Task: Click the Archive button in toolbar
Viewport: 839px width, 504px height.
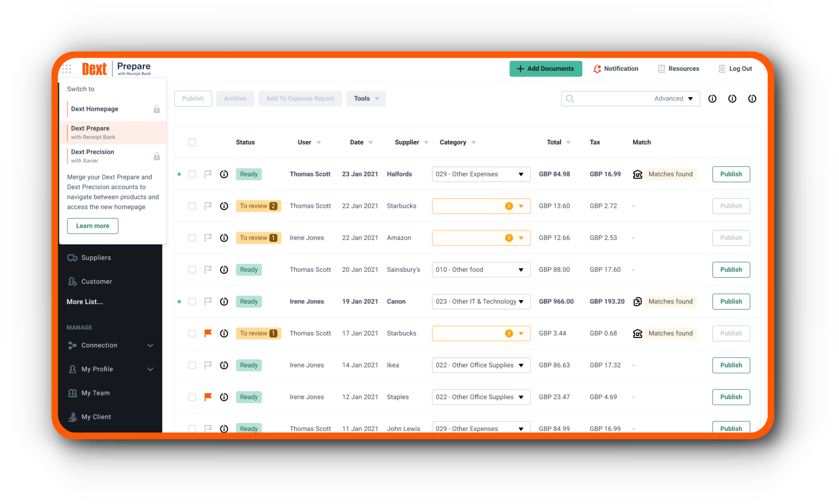Action: click(234, 98)
